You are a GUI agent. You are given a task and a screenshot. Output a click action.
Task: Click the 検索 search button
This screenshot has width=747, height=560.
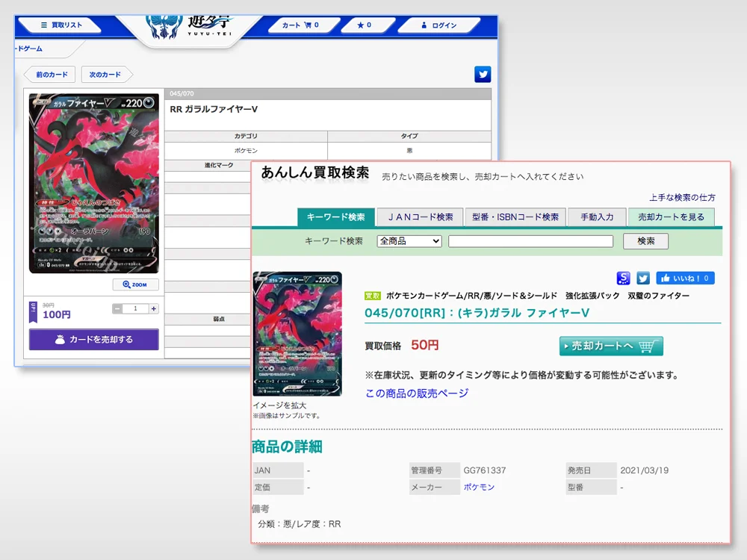pos(645,241)
